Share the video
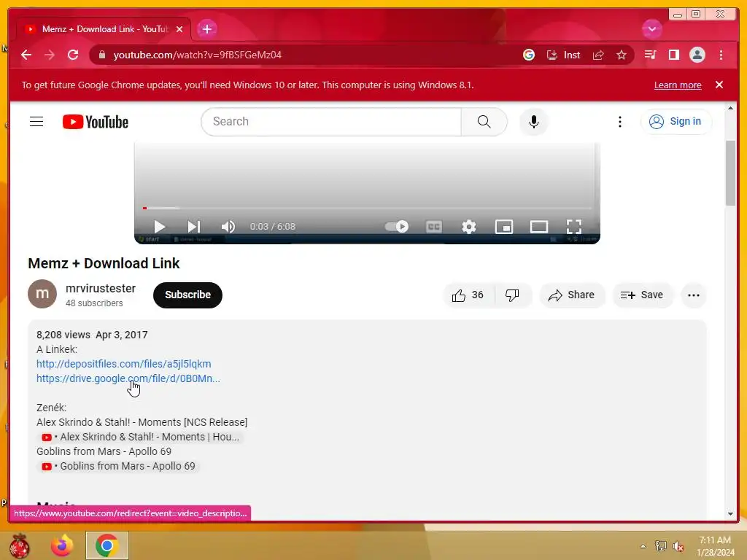 (x=572, y=295)
